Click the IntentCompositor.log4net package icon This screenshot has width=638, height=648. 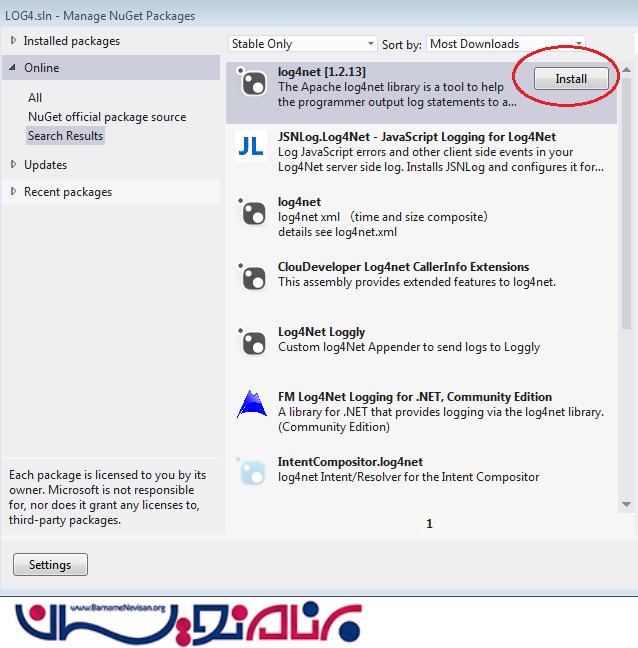(x=251, y=471)
